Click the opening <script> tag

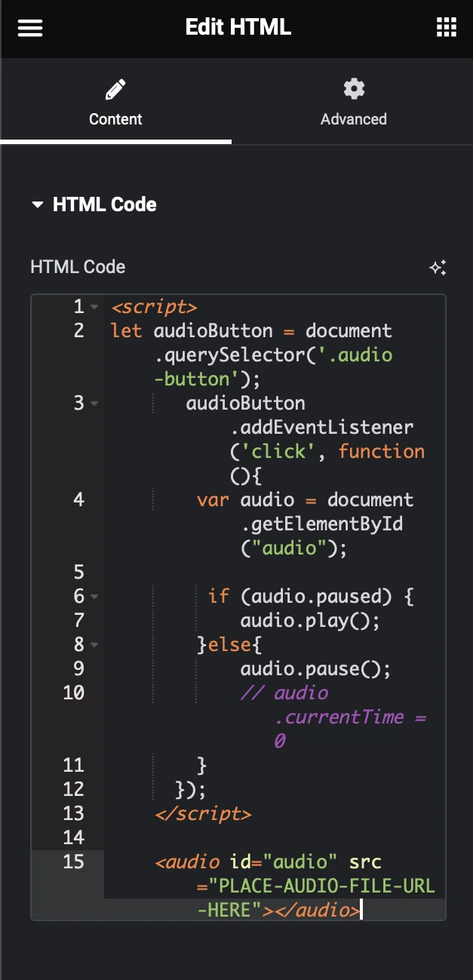pyautogui.click(x=154, y=307)
